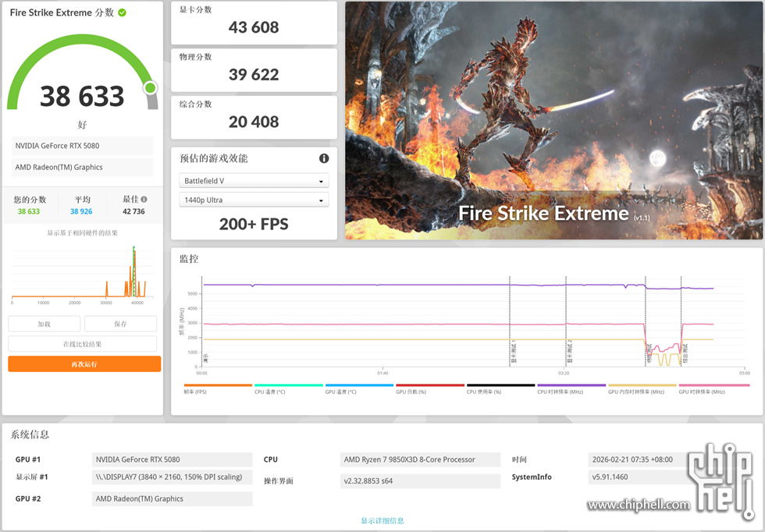The height and width of the screenshot is (532, 765).
Task: Open 在线比较结果 online comparison
Action: pyautogui.click(x=83, y=344)
